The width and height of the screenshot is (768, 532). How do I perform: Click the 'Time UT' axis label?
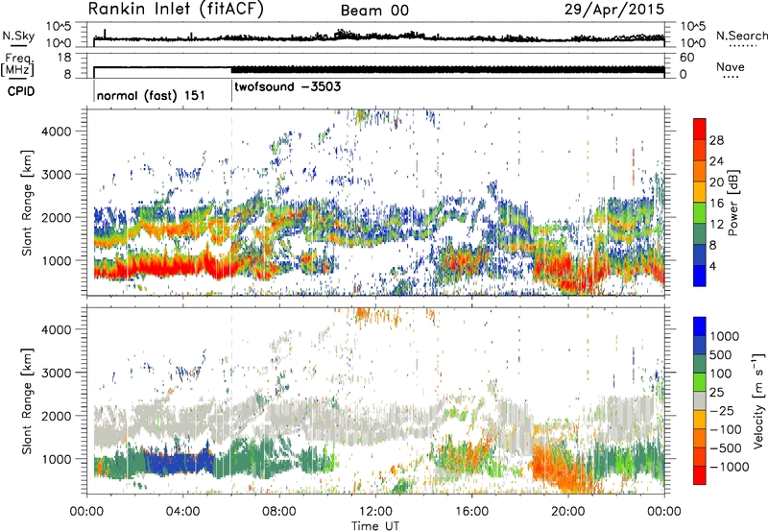click(375, 525)
